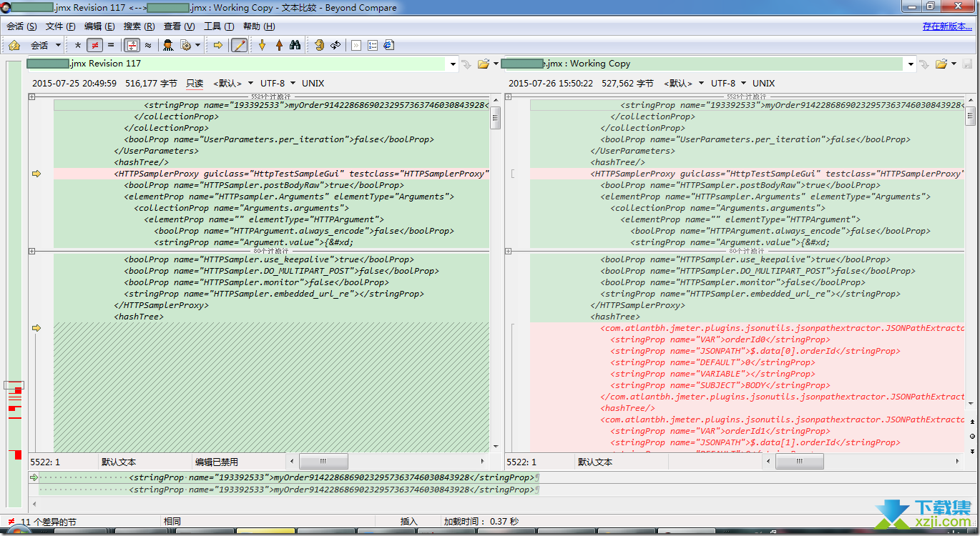Click the 编辑已禁用 status text

point(215,462)
